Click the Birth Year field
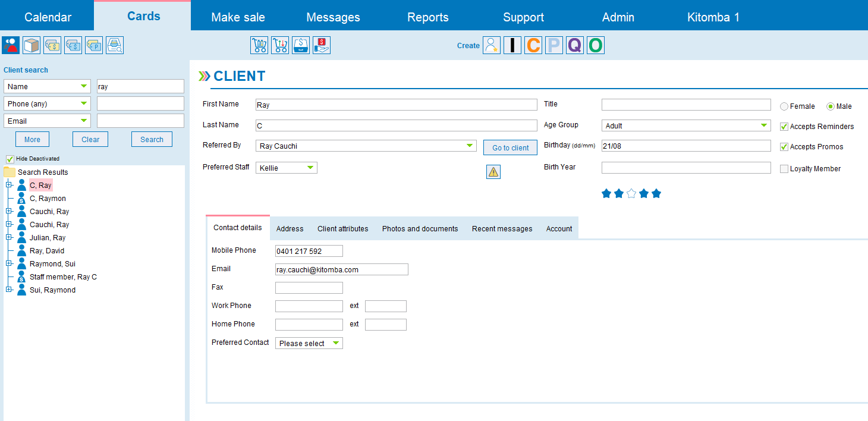Viewport: 868px width, 421px height. 686,168
